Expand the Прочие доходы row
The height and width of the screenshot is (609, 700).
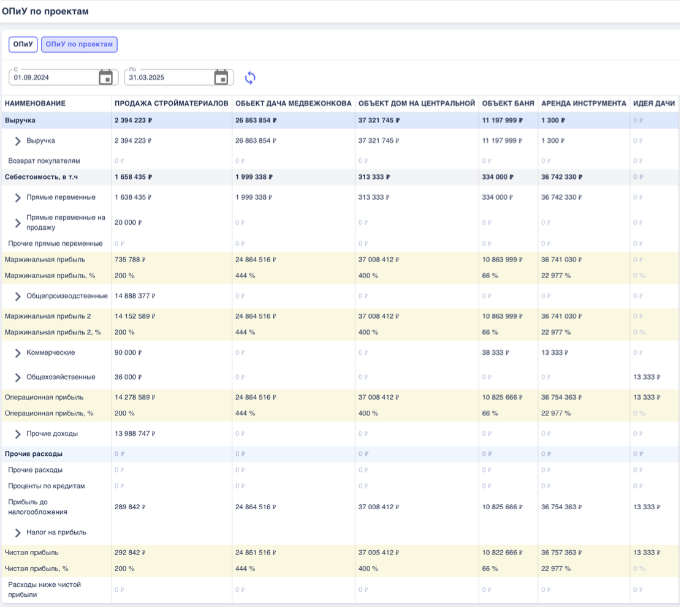(x=18, y=434)
